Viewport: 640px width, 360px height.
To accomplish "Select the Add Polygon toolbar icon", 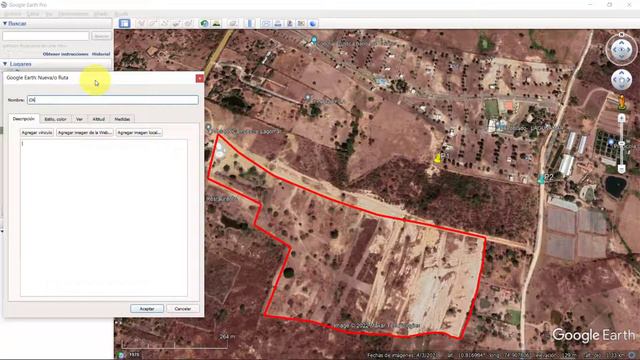I will point(153,23).
